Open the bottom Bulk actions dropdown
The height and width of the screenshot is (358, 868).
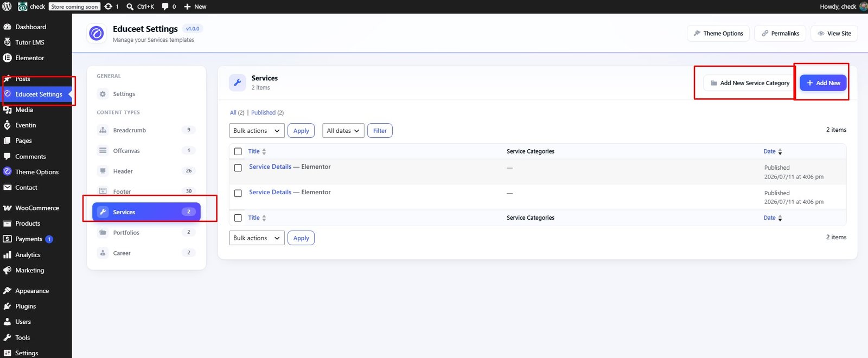click(257, 238)
